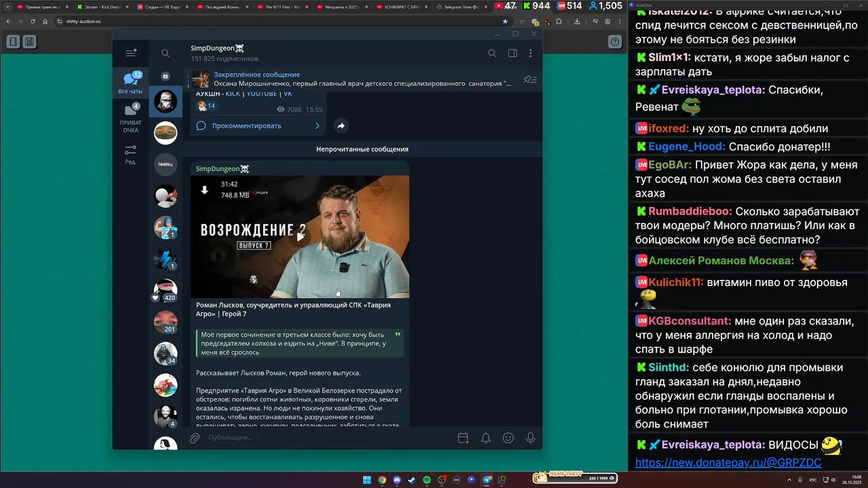Toggle silent broadcast bell icon
868x488 pixels.
pyautogui.click(x=486, y=438)
